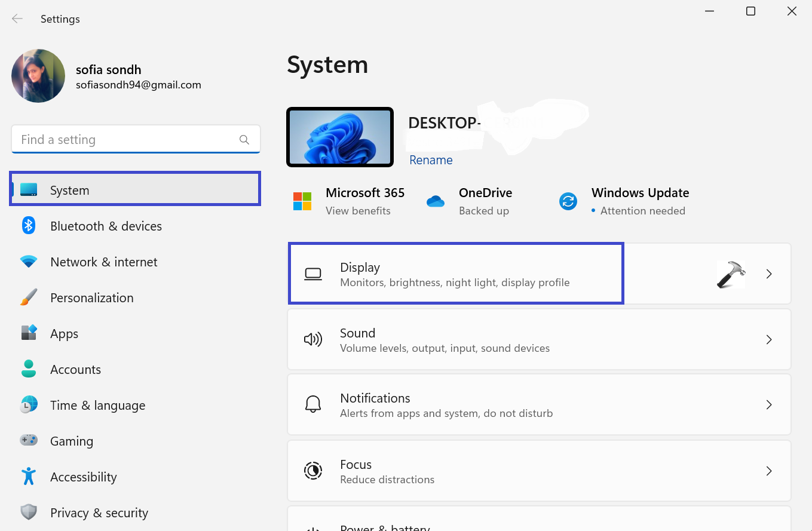The width and height of the screenshot is (812, 531).
Task: Click the search magnifier icon
Action: (x=244, y=140)
